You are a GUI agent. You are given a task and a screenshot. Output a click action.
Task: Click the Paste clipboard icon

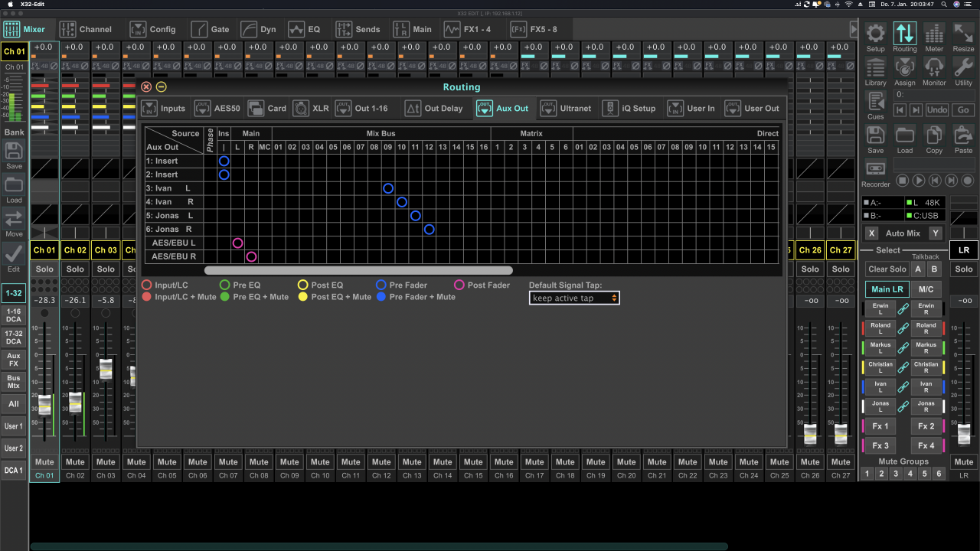[x=963, y=135]
